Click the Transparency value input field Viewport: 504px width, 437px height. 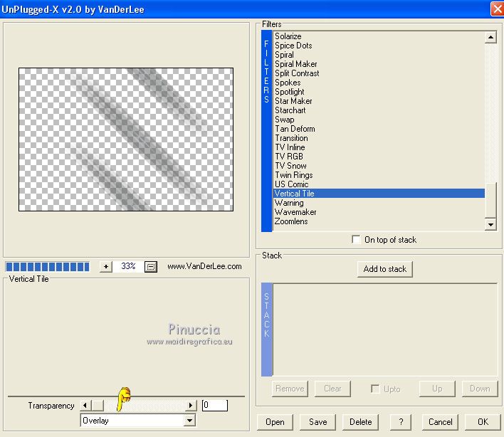point(215,405)
